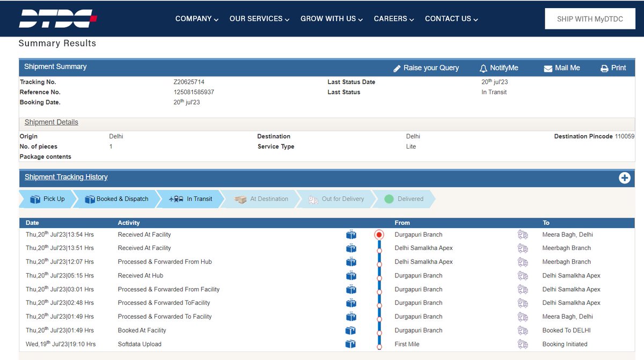Click the Booking Initiated text
Screen dimensions: 644x360
pos(565,344)
